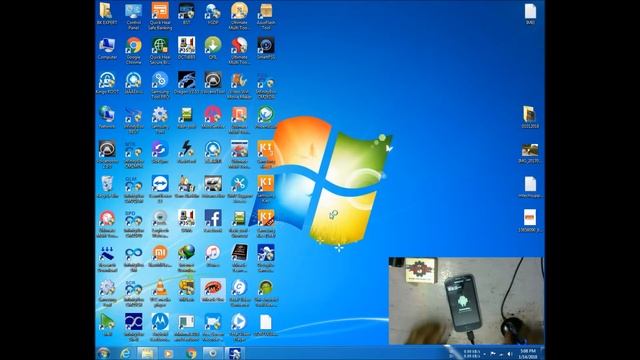
Task: Open the Quick Heal Secure Browse globe icon
Action: (x=160, y=51)
